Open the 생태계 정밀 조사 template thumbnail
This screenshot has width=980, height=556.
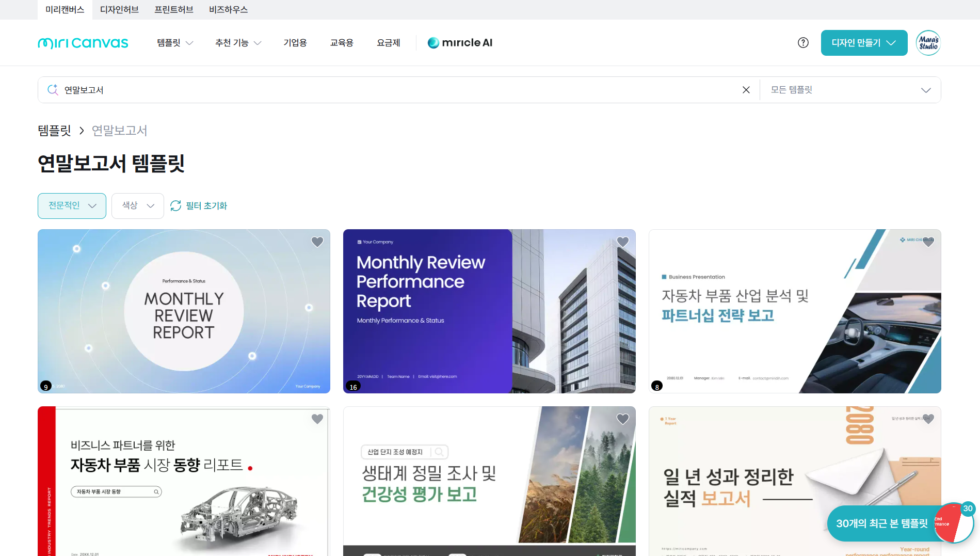[x=489, y=480]
